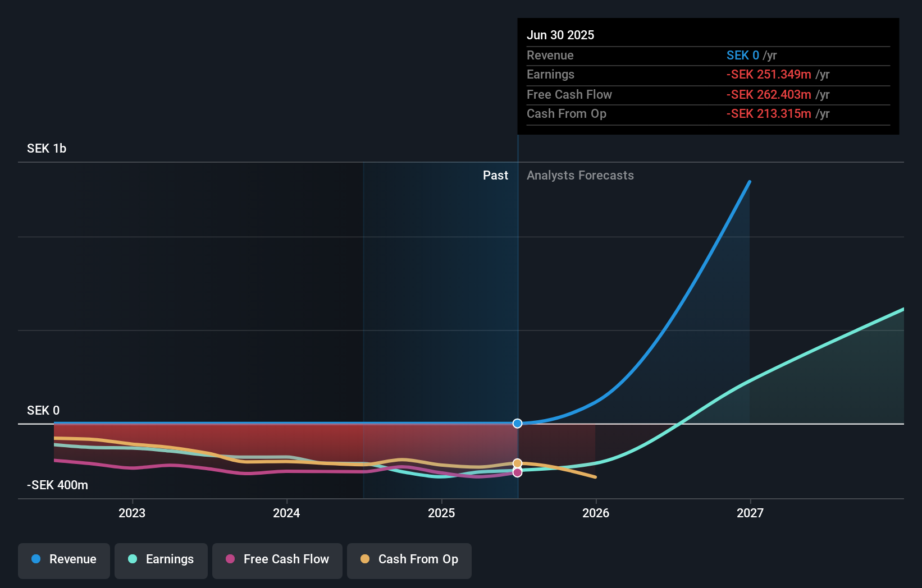Hide the Free Cash Flow line
Screen dimensions: 922x588
(x=277, y=559)
